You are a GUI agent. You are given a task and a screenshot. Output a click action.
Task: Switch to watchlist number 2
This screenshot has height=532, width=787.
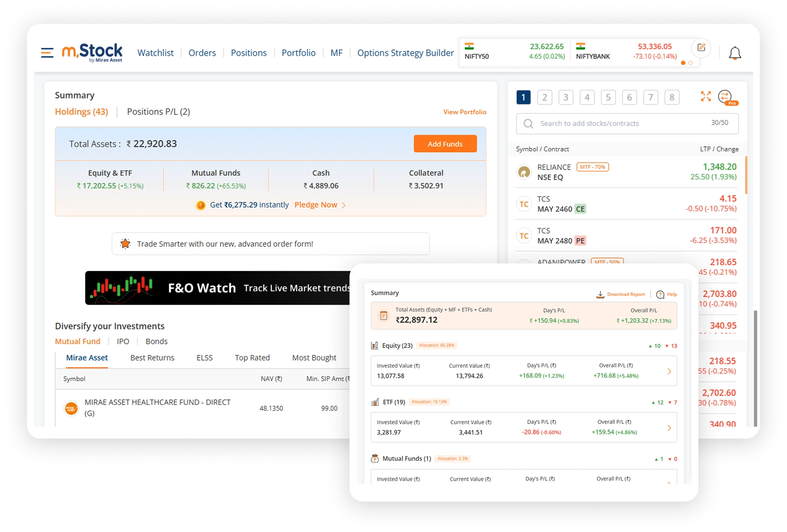[x=545, y=97]
